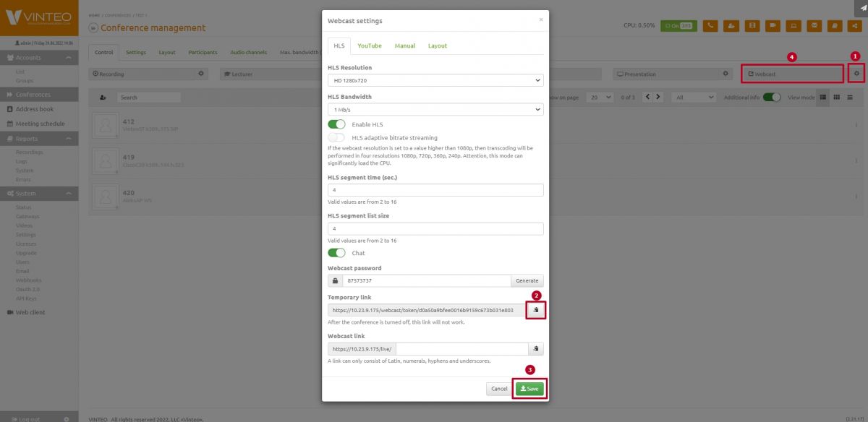Viewport: 868px width, 422px height.
Task: Open the HLS Resolution dropdown
Action: [x=435, y=80]
